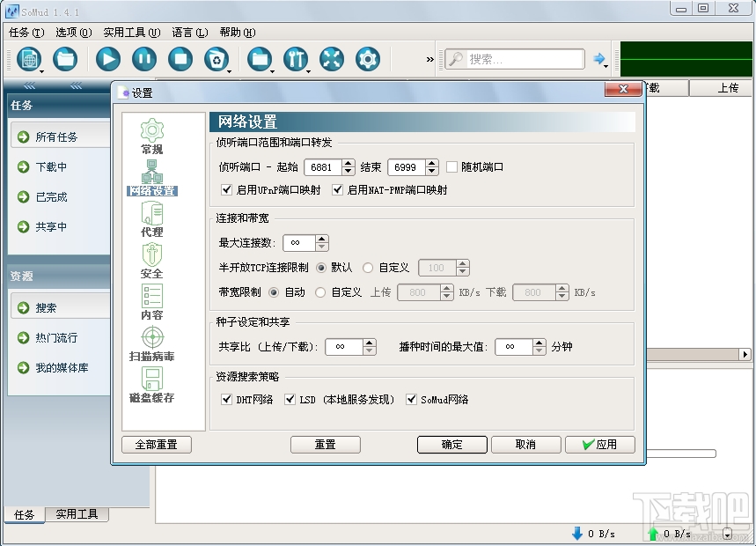
Task: Enable the 随机端口 checkbox
Action: pyautogui.click(x=451, y=167)
